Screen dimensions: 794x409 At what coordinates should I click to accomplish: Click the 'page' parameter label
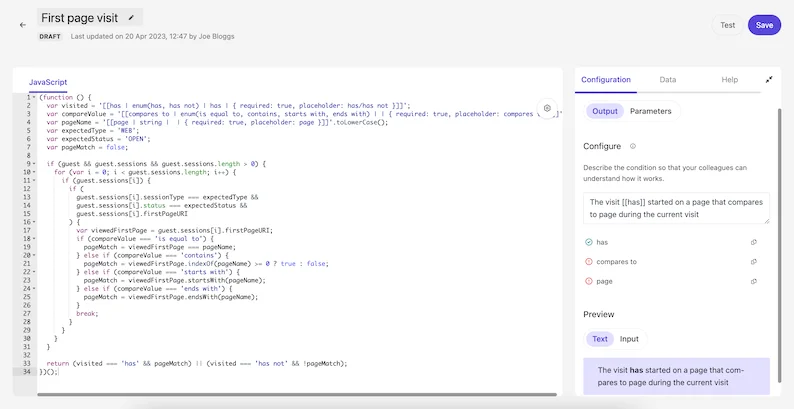[x=604, y=281]
